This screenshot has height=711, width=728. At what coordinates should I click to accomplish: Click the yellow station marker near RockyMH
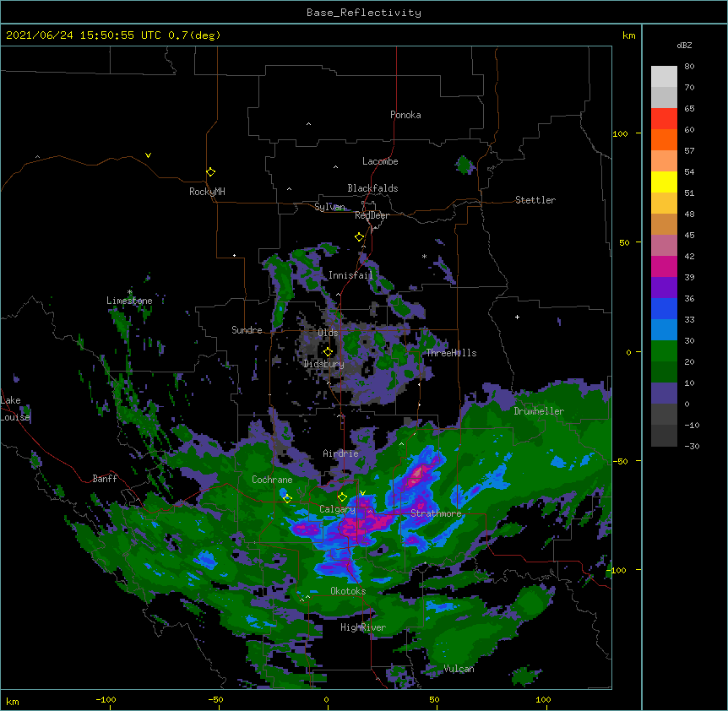point(210,172)
